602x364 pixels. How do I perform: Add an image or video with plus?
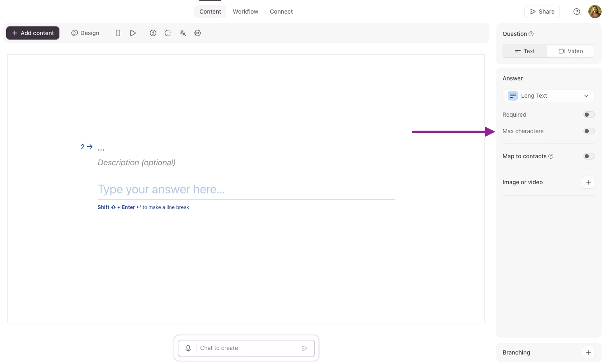coord(588,182)
